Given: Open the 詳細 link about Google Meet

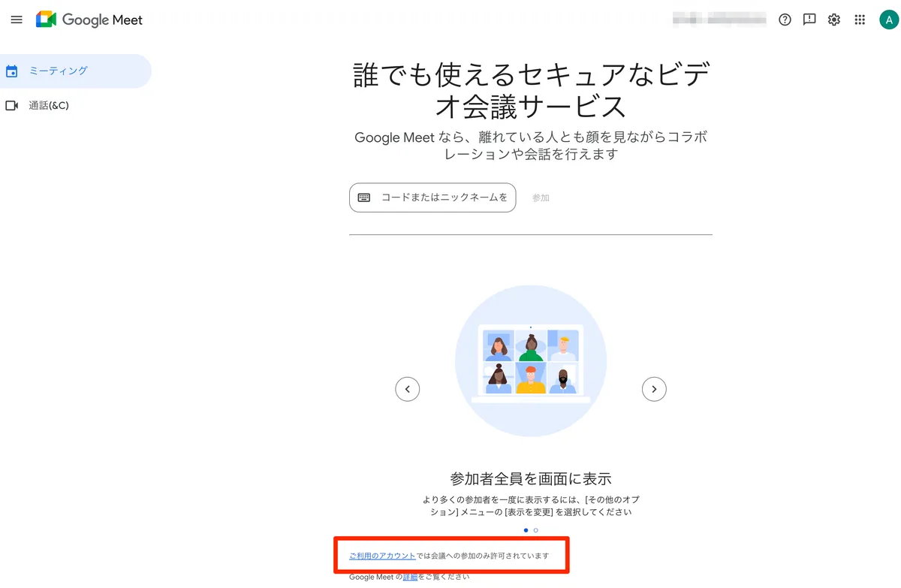Looking at the screenshot, I should point(410,577).
